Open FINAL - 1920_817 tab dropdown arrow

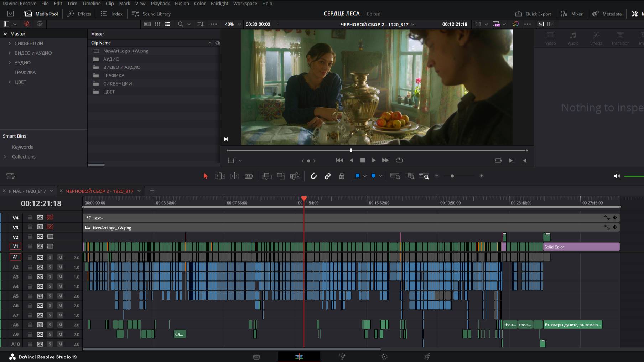(x=51, y=191)
